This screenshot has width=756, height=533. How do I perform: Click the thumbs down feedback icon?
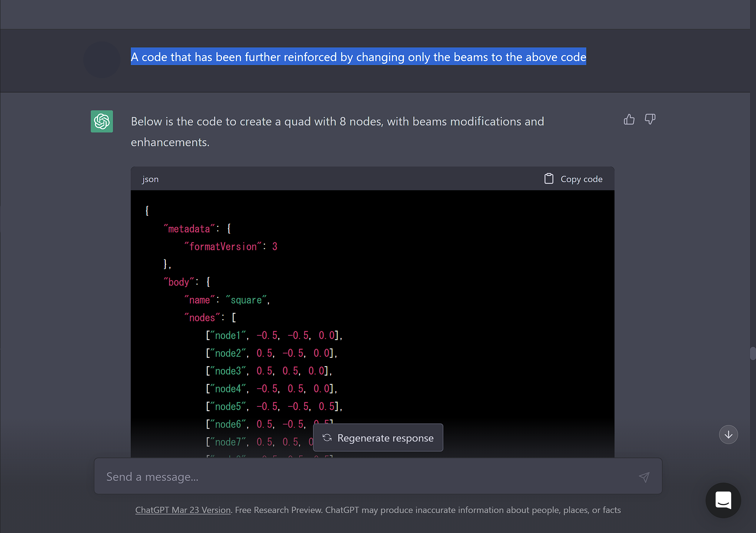click(x=650, y=119)
